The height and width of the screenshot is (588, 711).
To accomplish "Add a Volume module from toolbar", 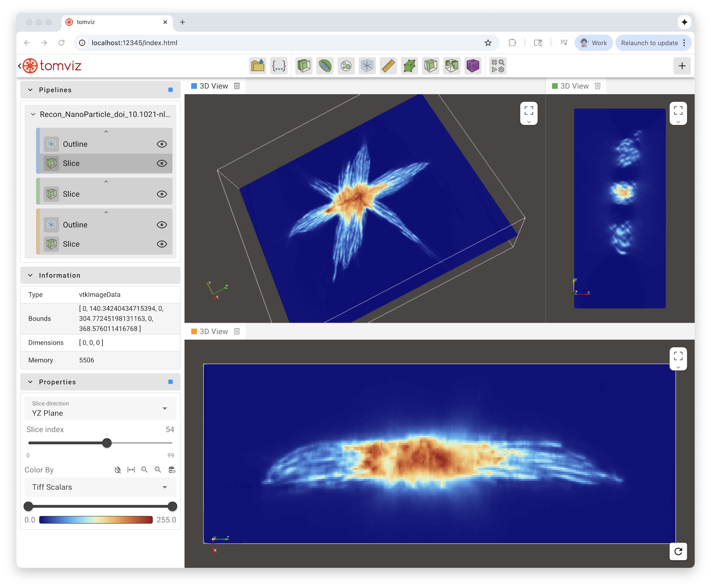I will (x=304, y=66).
